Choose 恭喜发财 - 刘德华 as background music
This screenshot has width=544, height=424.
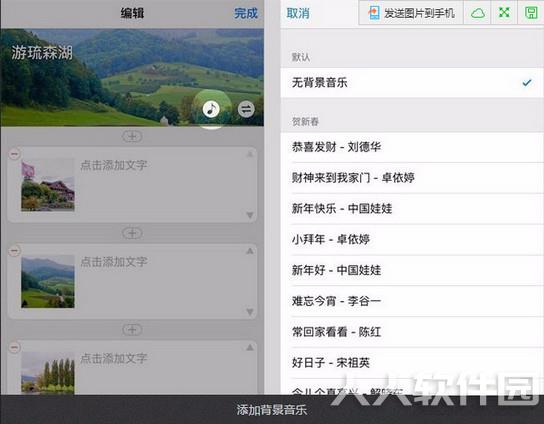point(412,147)
